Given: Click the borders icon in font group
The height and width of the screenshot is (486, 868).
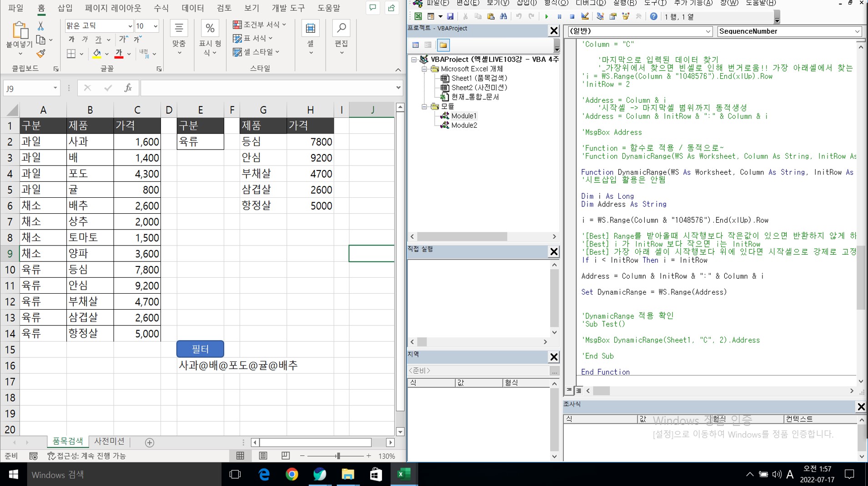Looking at the screenshot, I should click(71, 54).
